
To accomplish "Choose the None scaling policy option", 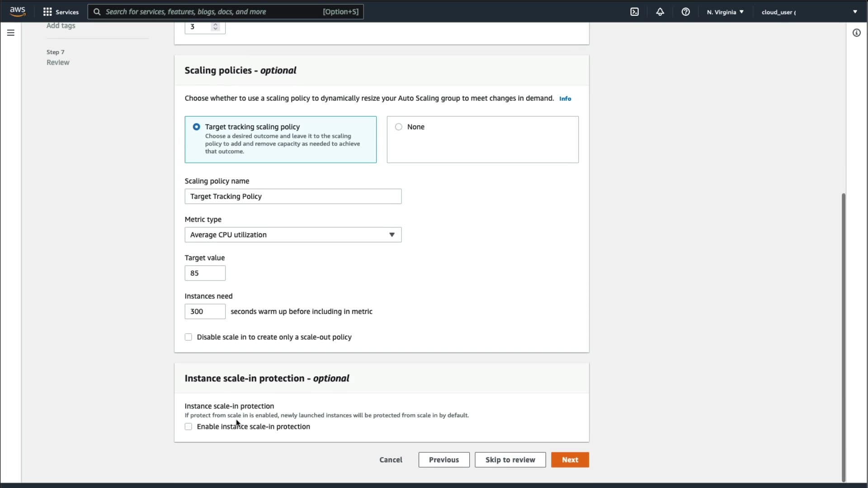I will (398, 127).
